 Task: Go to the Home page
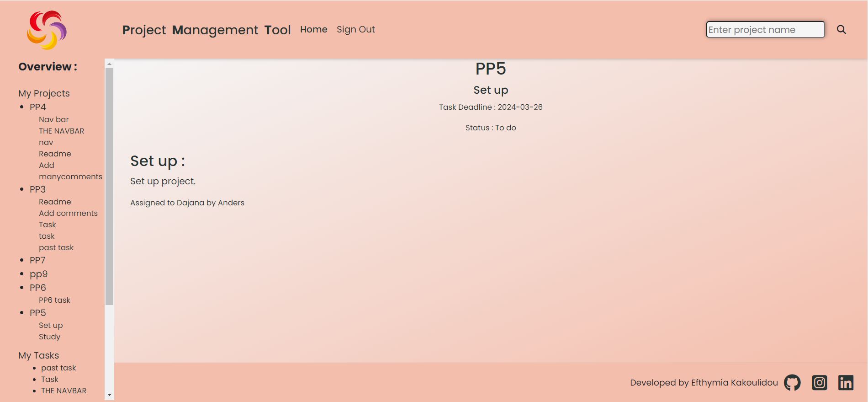tap(313, 29)
